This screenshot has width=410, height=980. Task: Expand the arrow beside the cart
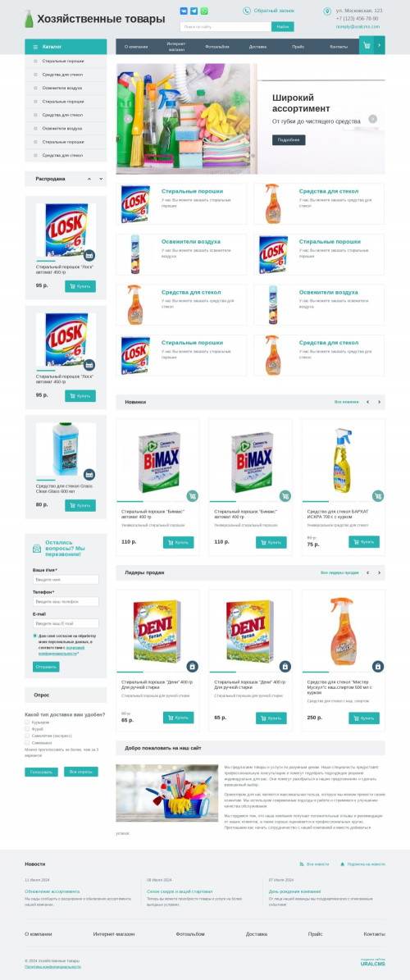pyautogui.click(x=380, y=46)
